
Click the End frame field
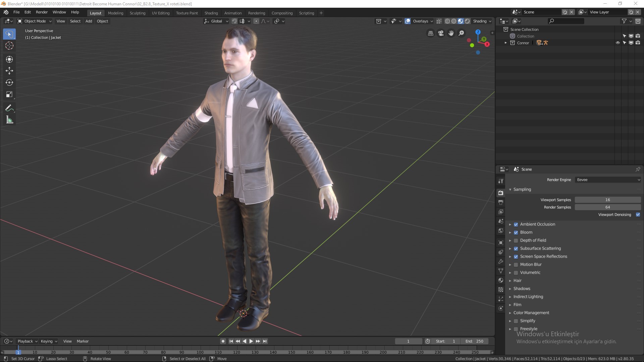(474, 341)
